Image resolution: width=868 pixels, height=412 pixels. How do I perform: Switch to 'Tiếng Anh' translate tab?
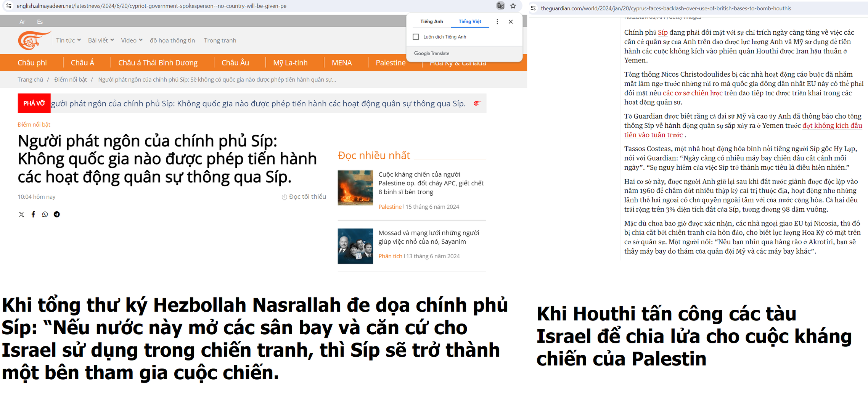(431, 22)
